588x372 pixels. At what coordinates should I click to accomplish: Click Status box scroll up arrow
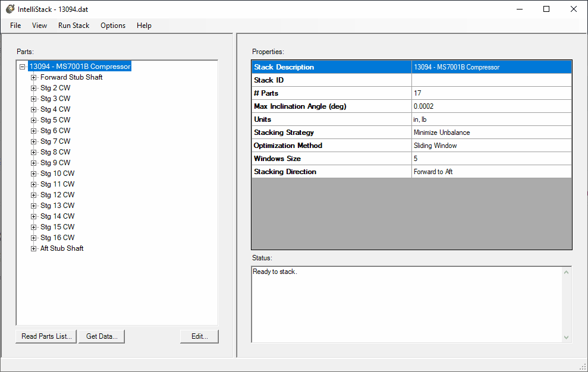567,272
